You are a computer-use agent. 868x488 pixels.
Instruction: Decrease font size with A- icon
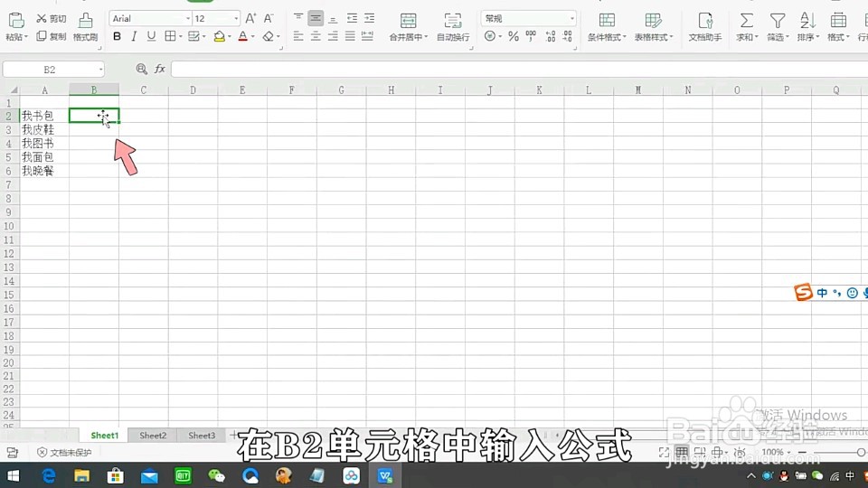269,19
